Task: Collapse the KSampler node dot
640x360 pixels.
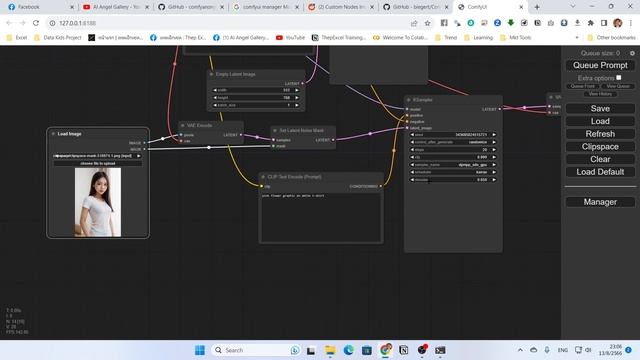Action: click(x=409, y=100)
